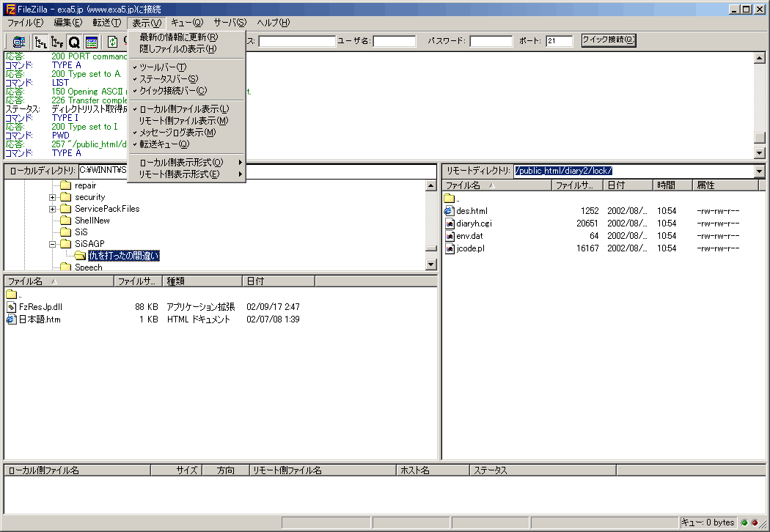Image resolution: width=770 pixels, height=532 pixels.
Task: Open the サーバ menu
Action: (230, 23)
